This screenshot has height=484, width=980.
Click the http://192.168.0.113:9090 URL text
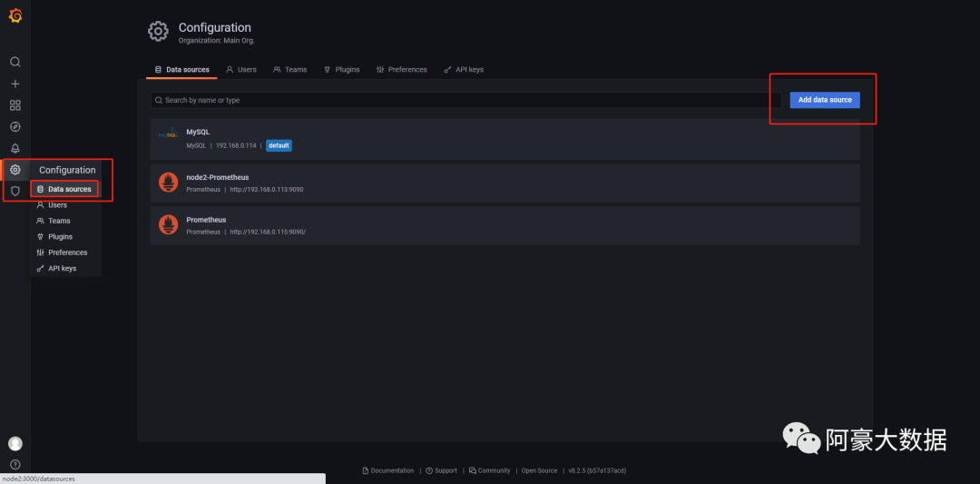[x=267, y=189]
